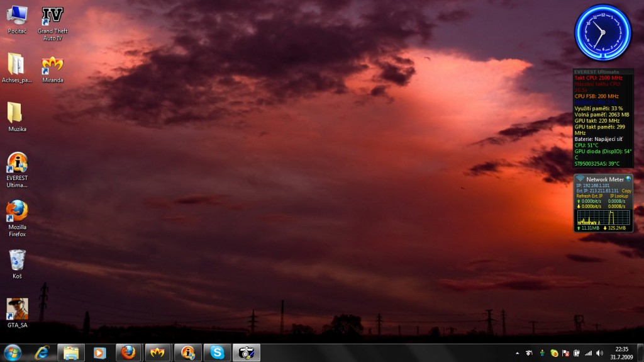Select the Muzika folder
The height and width of the screenshot is (362, 644).
(x=17, y=117)
